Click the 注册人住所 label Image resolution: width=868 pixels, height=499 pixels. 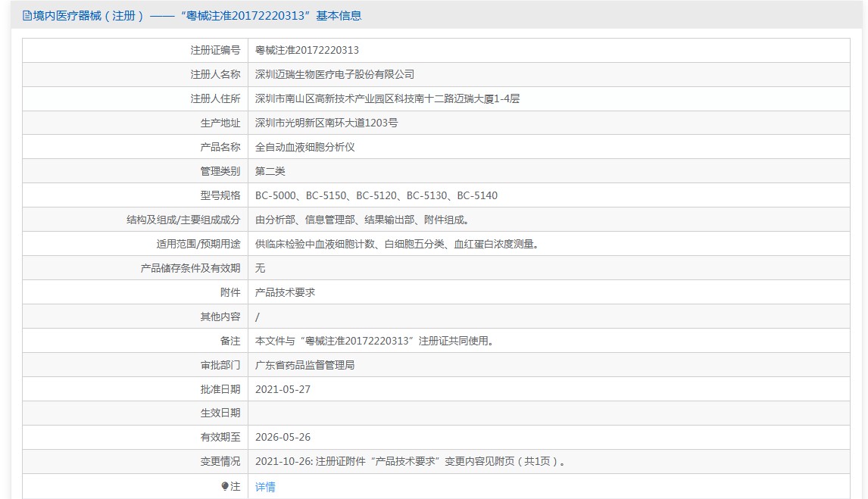[215, 99]
